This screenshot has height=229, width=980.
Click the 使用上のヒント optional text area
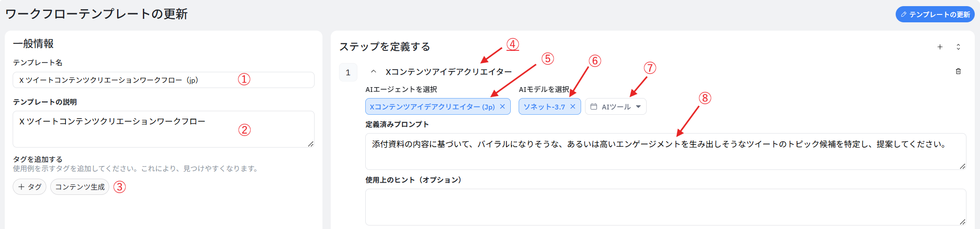coord(655,207)
